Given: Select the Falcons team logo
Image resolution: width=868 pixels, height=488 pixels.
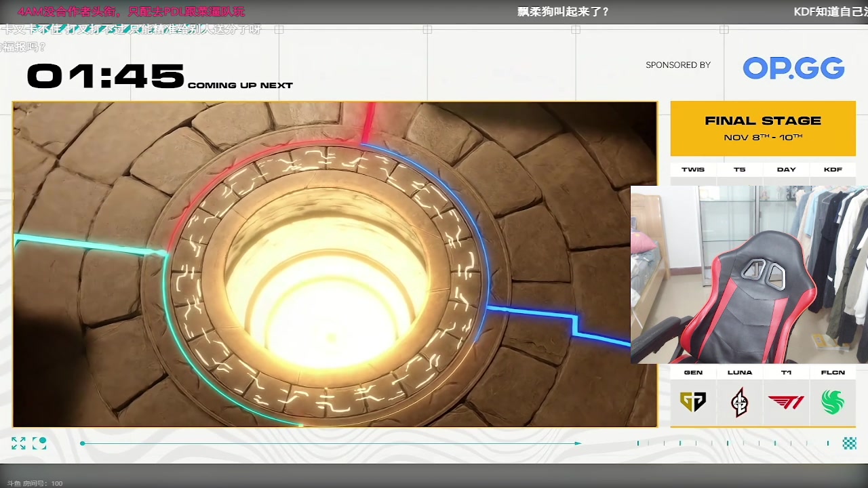Looking at the screenshot, I should point(833,403).
